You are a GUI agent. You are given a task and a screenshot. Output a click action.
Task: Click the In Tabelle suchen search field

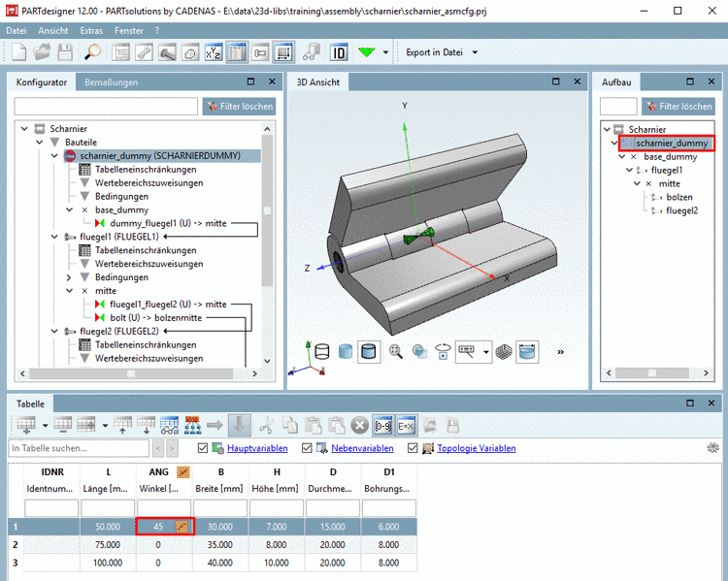[x=79, y=448]
